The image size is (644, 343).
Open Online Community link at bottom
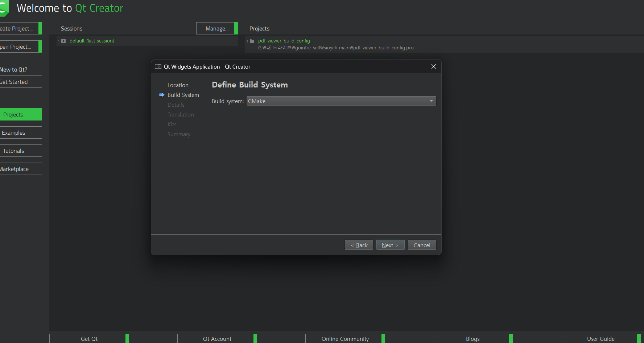coord(345,339)
